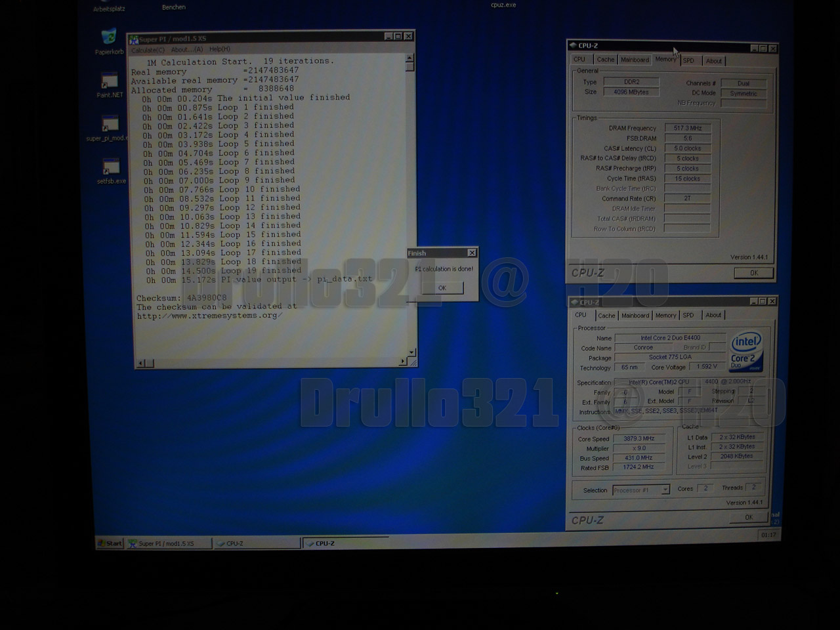
Task: Open the Calculate menu in Super PI
Action: [x=148, y=50]
